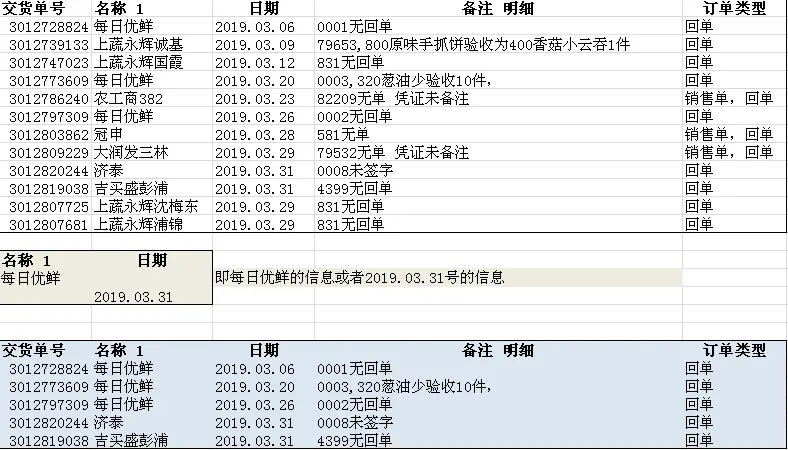This screenshot has height=450, width=788.
Task: Select 3012728824 in the blue result table
Action: coord(49,369)
